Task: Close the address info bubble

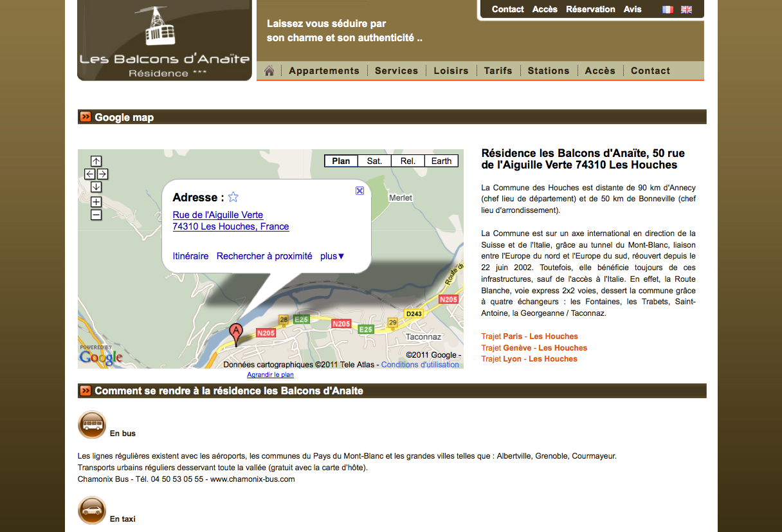Action: tap(359, 190)
